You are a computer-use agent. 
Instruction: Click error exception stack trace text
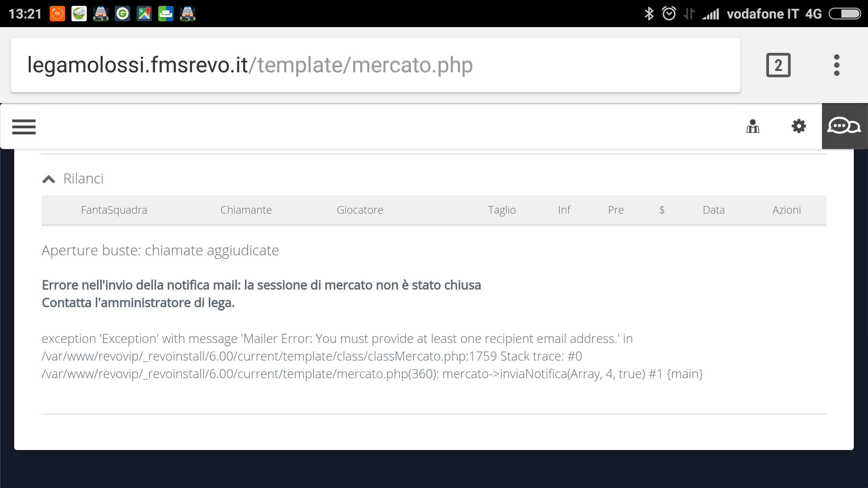point(372,356)
